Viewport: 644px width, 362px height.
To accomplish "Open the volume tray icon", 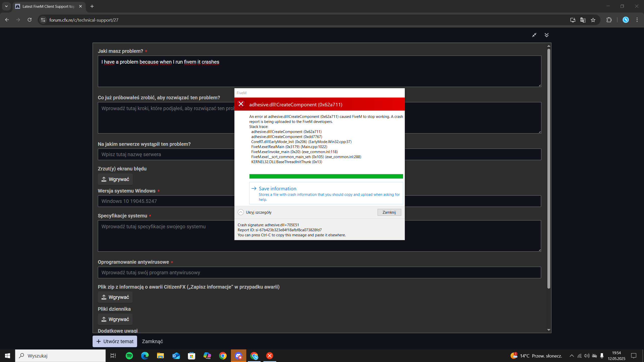I will (587, 356).
